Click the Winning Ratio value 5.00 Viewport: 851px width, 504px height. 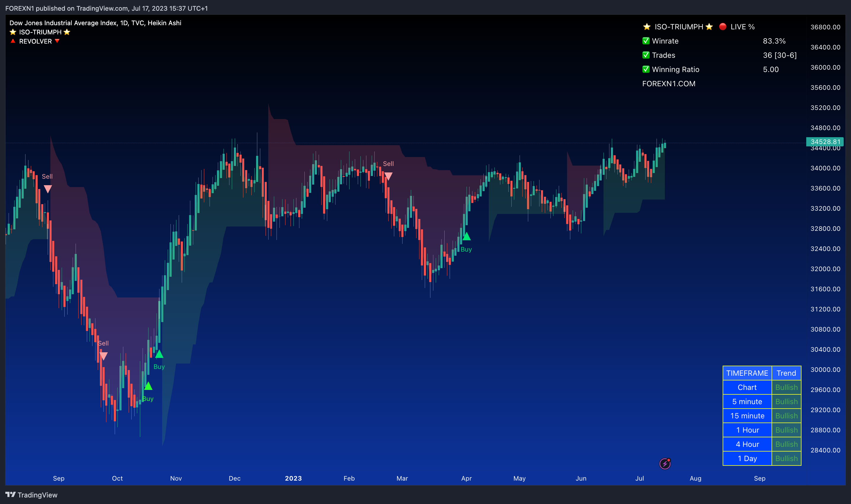[770, 69]
